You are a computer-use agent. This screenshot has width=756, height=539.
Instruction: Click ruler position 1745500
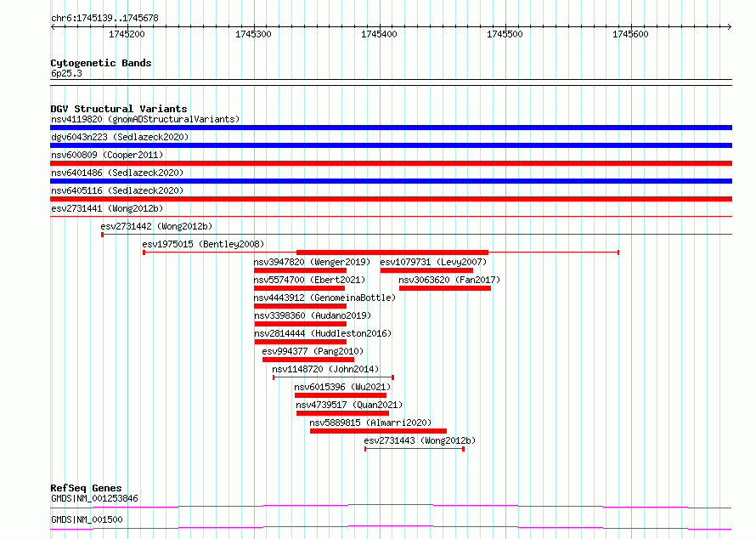pos(505,34)
